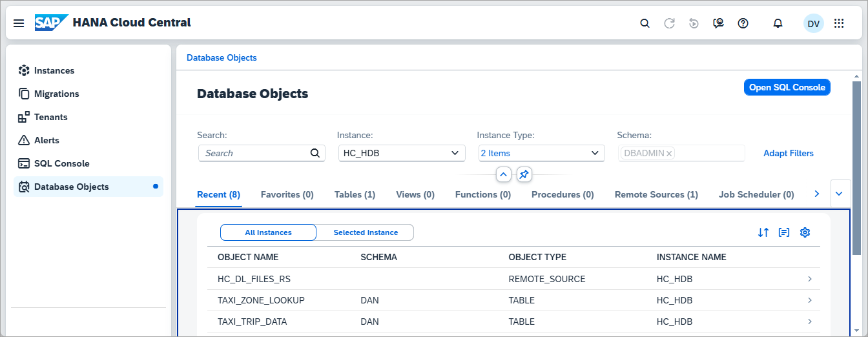The height and width of the screenshot is (337, 868).
Task: Click the TAXI_ZONE_LOOKUP object name
Action: point(261,300)
